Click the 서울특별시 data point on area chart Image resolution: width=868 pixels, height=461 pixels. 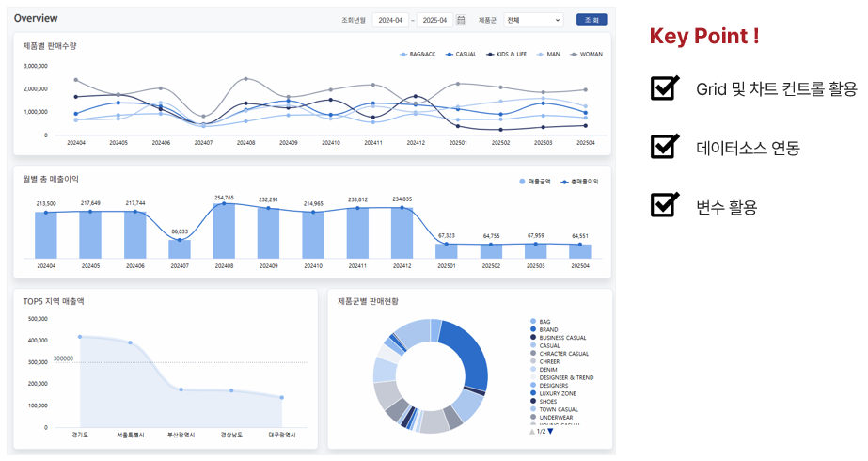130,342
